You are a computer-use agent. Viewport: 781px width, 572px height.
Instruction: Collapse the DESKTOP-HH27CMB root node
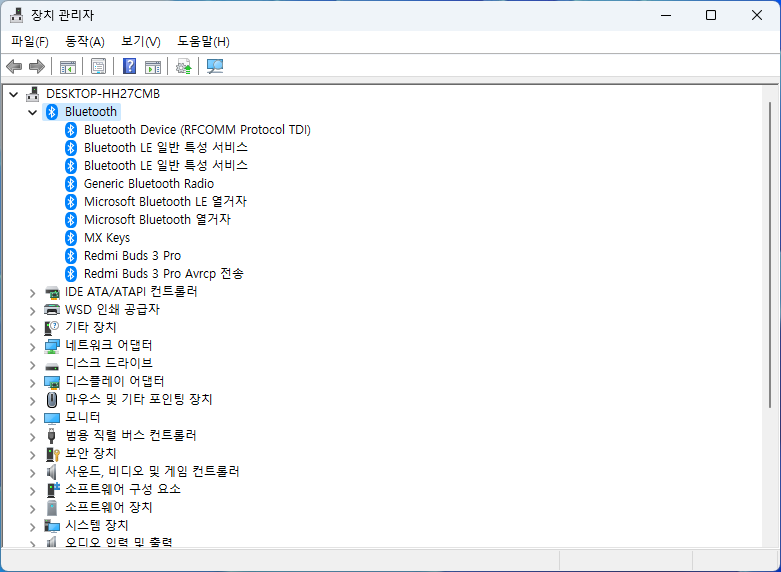point(14,94)
